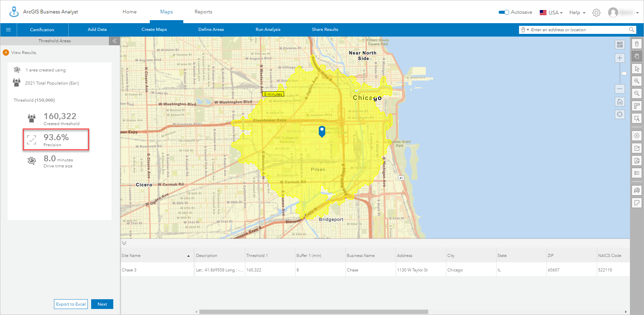Select the add pin location tool
This screenshot has height=315, width=644.
[637, 44]
